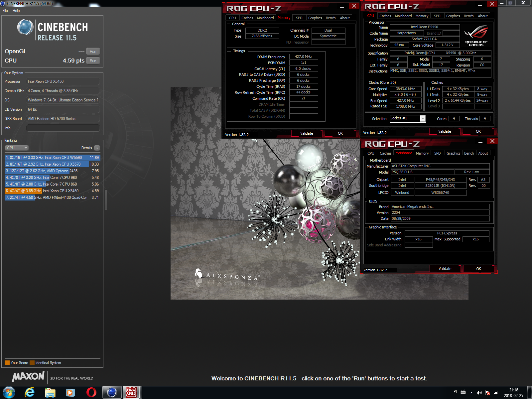Click Core Speed value 3843.0 MHz
This screenshot has width=532, height=399.
click(405, 89)
